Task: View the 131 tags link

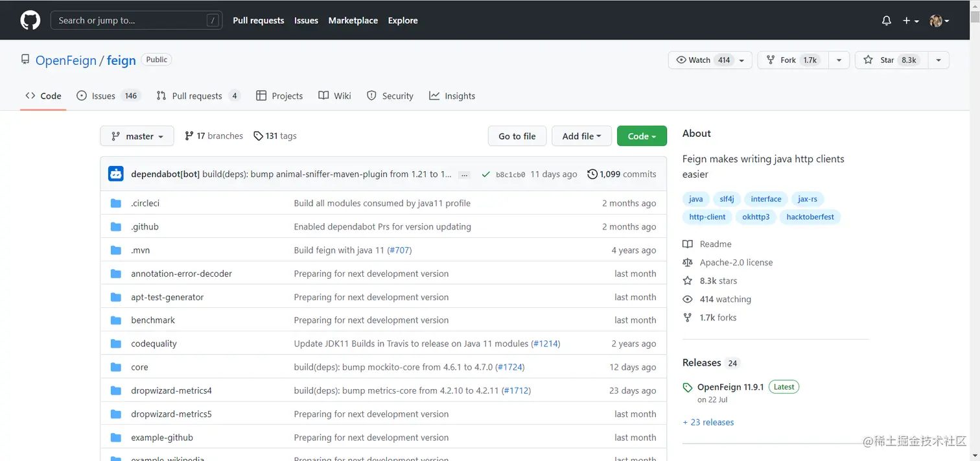Action: coord(275,136)
